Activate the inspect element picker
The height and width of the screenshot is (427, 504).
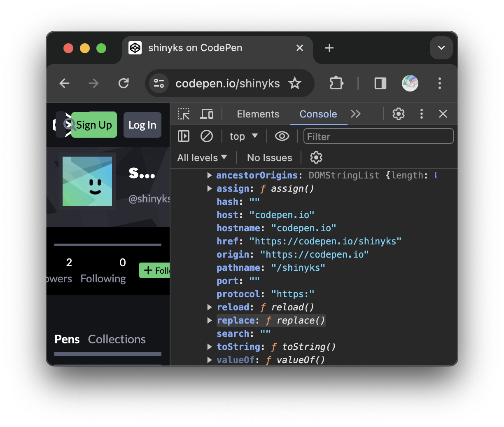point(184,114)
